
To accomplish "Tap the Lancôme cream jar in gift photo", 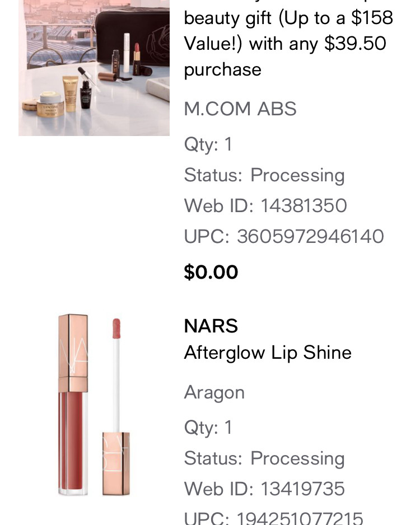I will point(51,105).
